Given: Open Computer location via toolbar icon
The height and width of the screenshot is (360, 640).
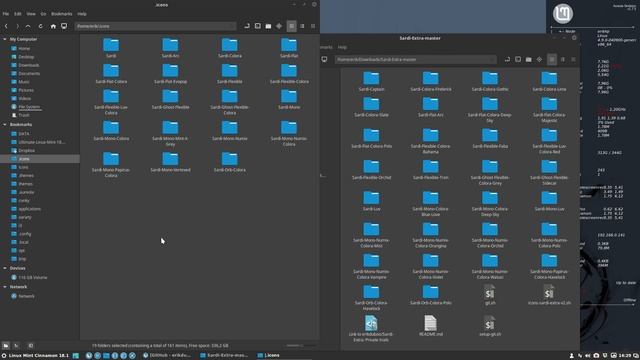Looking at the screenshot, I should (64, 26).
